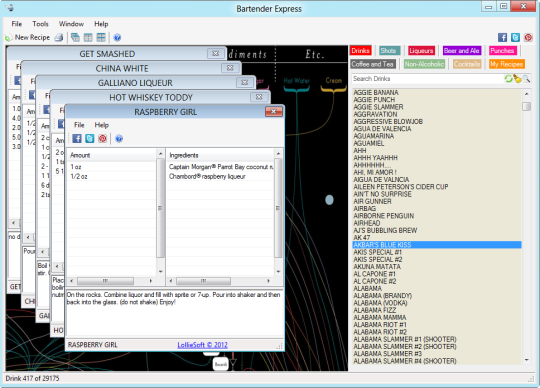Select the Non-Alcoholic category tab
The width and height of the screenshot is (540, 388).
click(x=424, y=64)
